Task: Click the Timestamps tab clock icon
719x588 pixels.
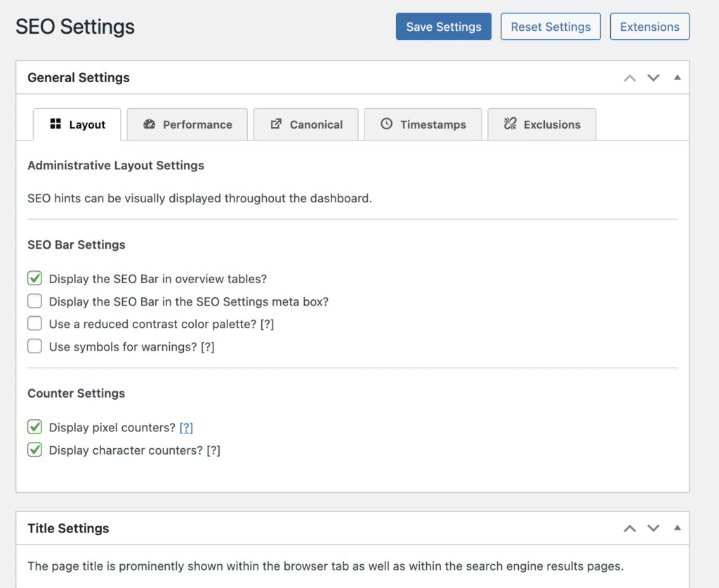Action: (x=387, y=124)
